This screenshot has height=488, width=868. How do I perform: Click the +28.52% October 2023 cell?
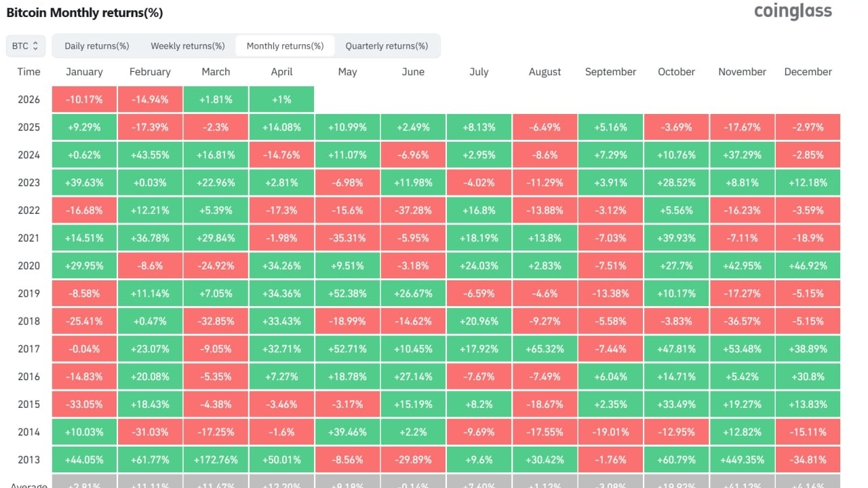pyautogui.click(x=676, y=183)
